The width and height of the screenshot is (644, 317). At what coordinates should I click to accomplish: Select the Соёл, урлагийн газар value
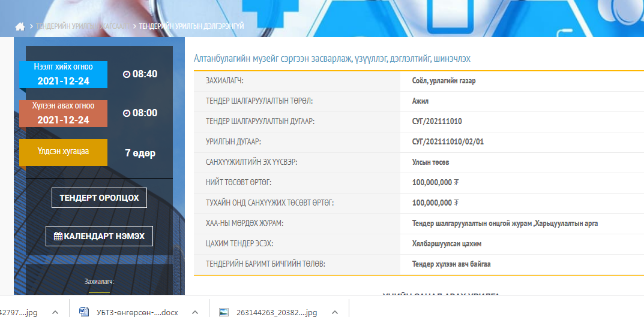point(444,81)
